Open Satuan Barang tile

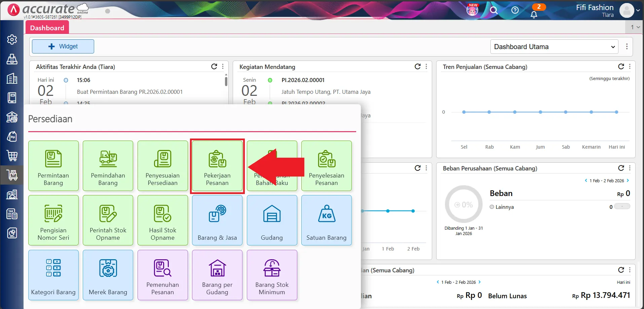[x=326, y=221]
